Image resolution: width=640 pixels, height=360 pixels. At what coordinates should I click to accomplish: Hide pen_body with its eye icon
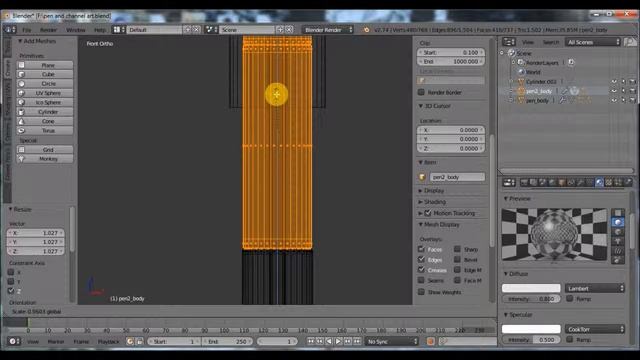(x=614, y=100)
